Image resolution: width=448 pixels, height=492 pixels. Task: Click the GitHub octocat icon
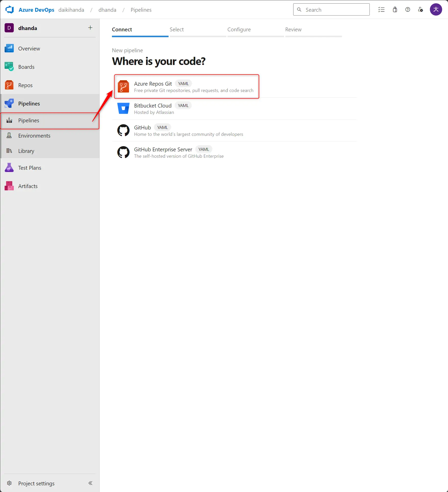(123, 130)
